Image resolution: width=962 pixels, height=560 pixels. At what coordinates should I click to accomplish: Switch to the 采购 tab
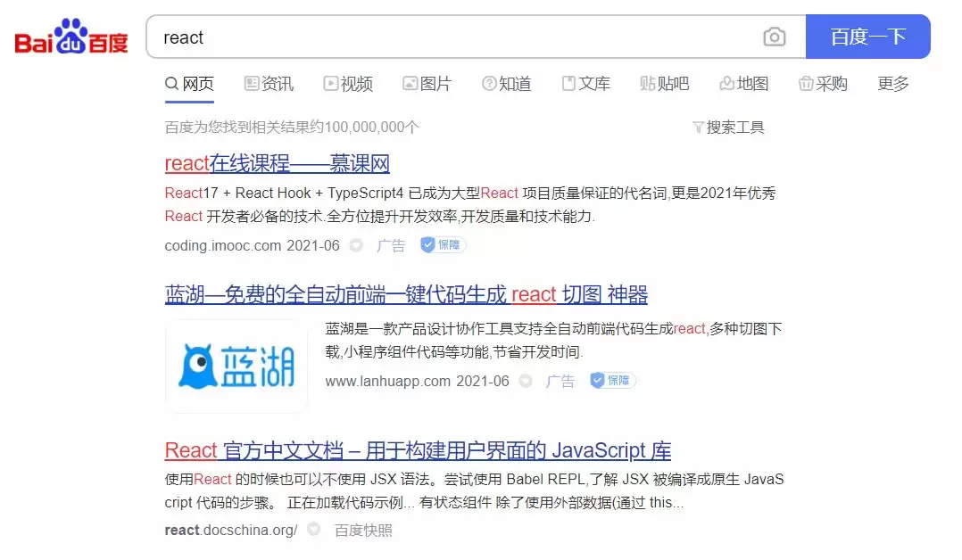tap(823, 84)
